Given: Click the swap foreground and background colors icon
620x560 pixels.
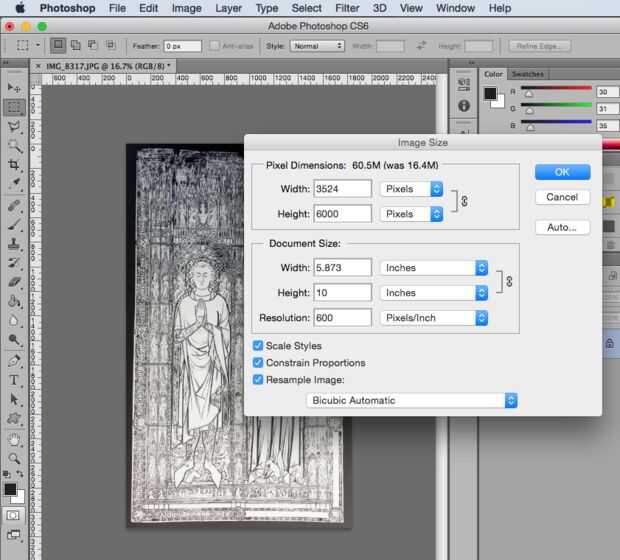Looking at the screenshot, I should tap(20, 474).
